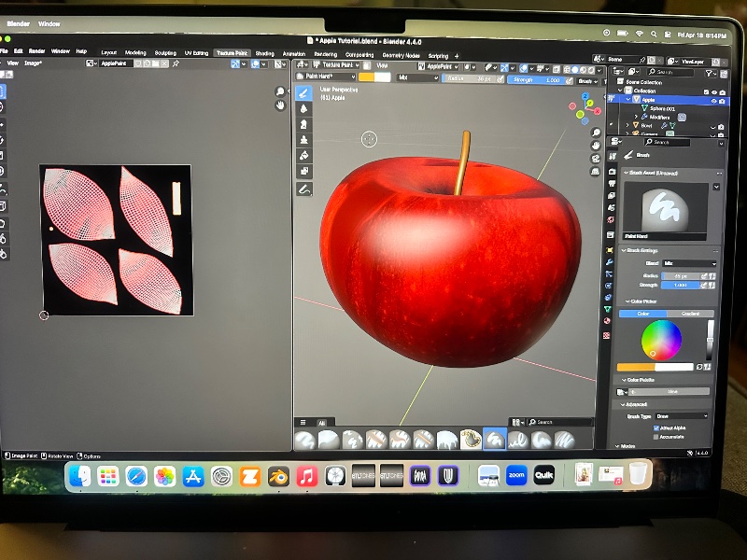Enable the Accumulate checkbox
Image resolution: width=747 pixels, height=560 pixels.
(656, 437)
